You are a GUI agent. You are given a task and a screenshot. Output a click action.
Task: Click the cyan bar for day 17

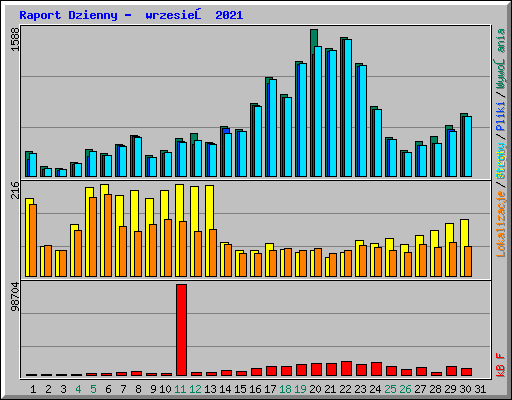click(273, 128)
